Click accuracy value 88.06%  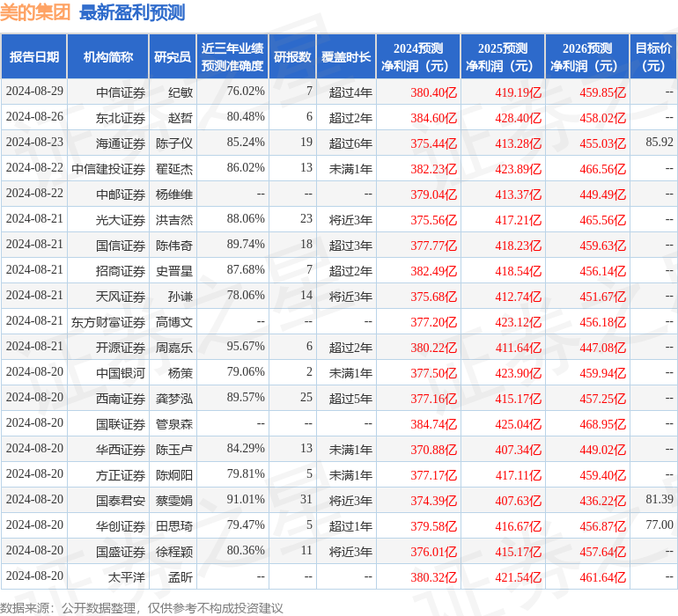(x=246, y=219)
